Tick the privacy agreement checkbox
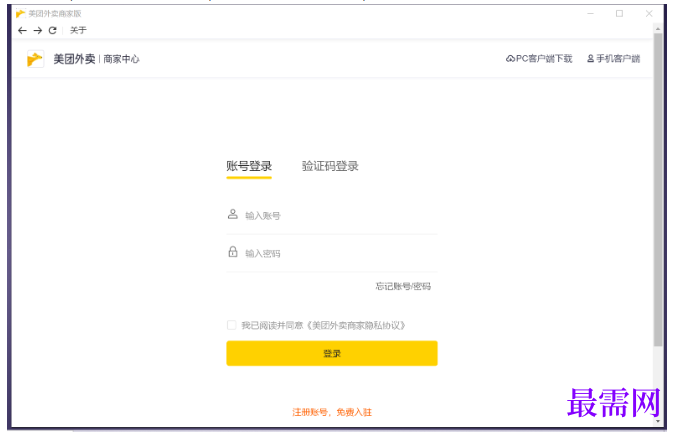Image resolution: width=679 pixels, height=434 pixels. 231,325
